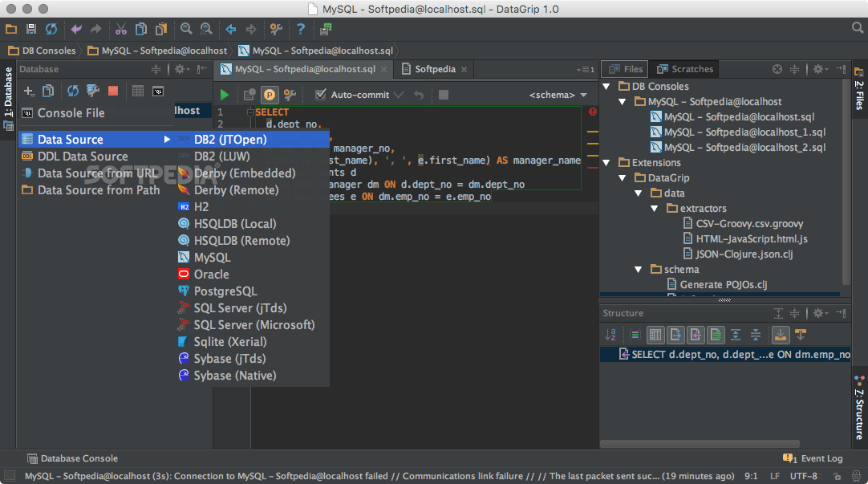Toggle the Show Columns button in Structure toolbar
Image resolution: width=868 pixels, height=484 pixels.
655,335
